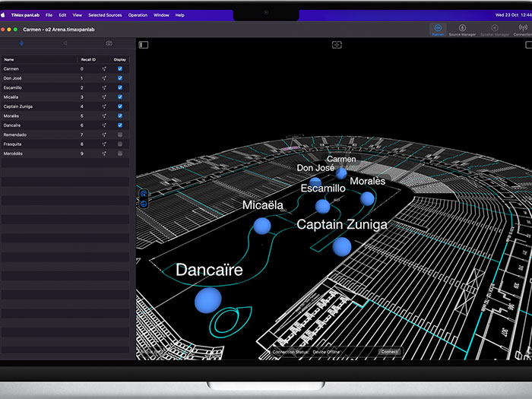Image resolution: width=532 pixels, height=399 pixels.
Task: Click the Display column header
Action: pos(120,60)
